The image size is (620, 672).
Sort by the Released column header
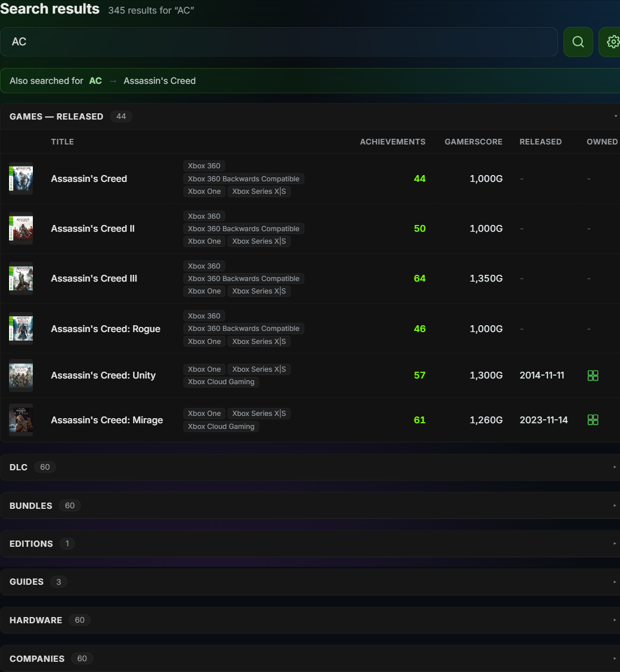[x=541, y=142]
